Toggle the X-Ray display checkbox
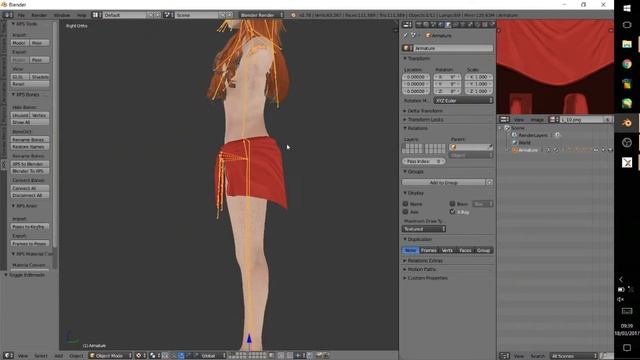 pos(452,211)
